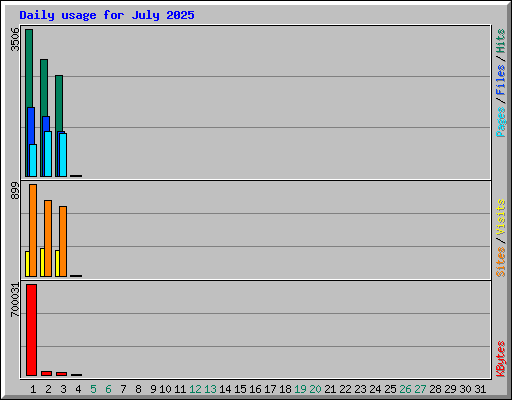Viewport: 512px width, 400px height.
Task: Click the green Hits legend label
Action: [500, 41]
